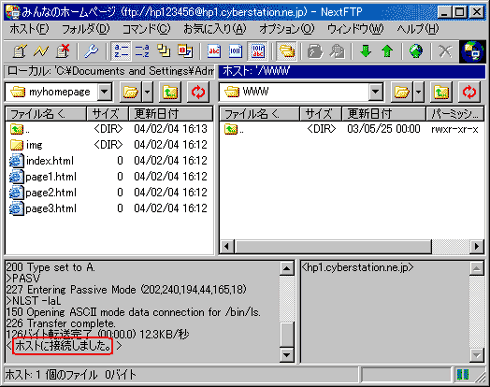Select index.html in local list
The width and height of the screenshot is (490, 387).
41,161
